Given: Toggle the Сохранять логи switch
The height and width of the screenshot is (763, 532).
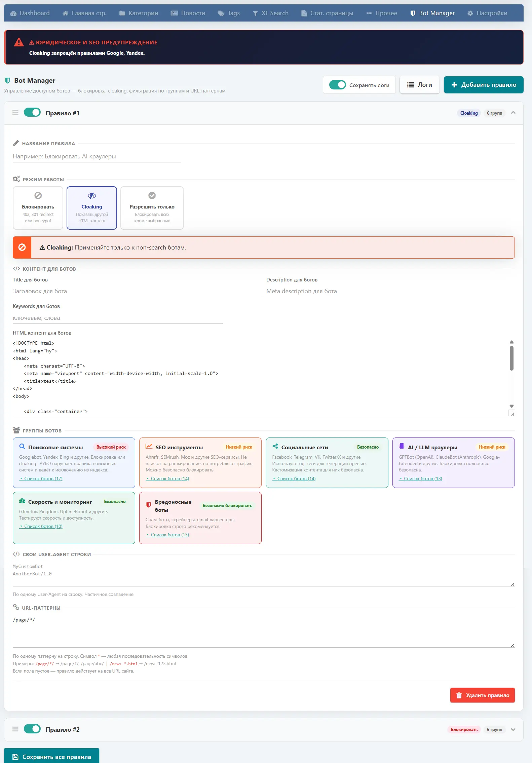Looking at the screenshot, I should (x=337, y=85).
